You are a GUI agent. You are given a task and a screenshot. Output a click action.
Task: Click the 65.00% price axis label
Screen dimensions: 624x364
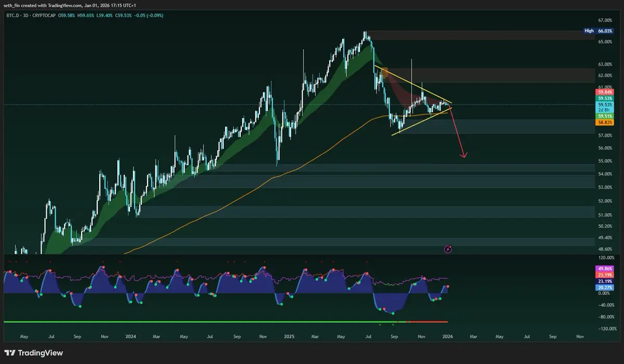[604, 41]
